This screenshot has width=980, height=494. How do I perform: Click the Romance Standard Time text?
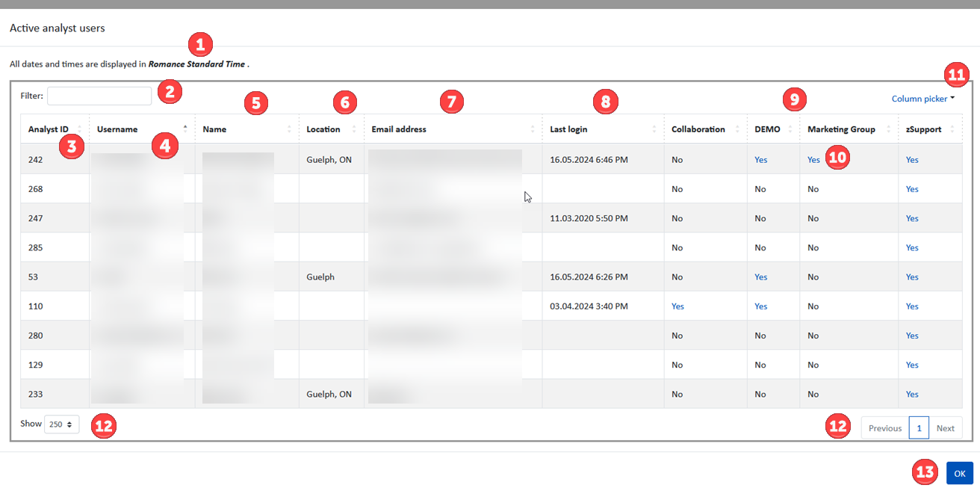[196, 64]
